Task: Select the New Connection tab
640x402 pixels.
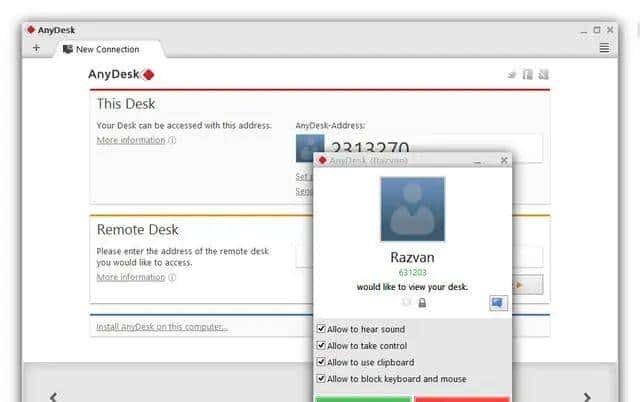Action: [108, 49]
